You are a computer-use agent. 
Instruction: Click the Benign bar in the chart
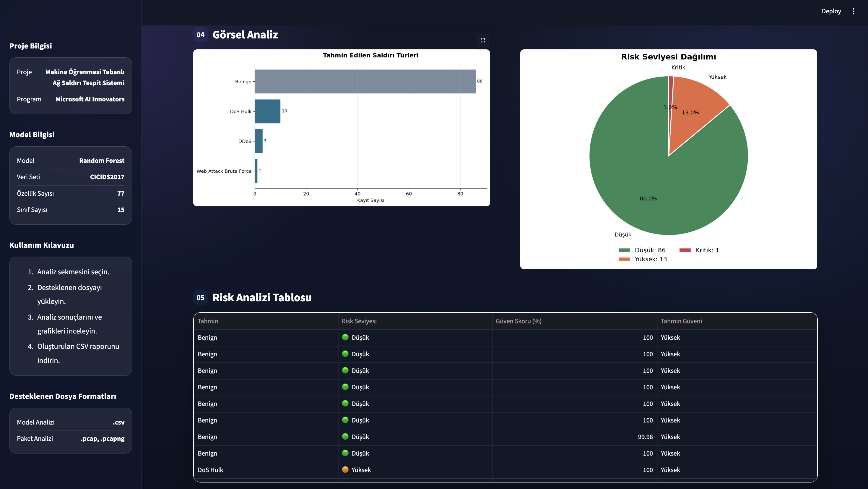pos(365,82)
